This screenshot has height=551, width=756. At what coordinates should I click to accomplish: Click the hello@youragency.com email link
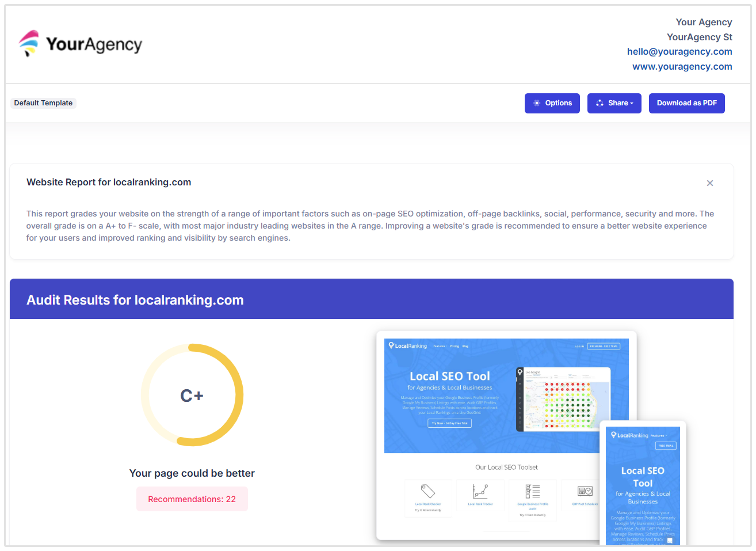click(x=679, y=51)
